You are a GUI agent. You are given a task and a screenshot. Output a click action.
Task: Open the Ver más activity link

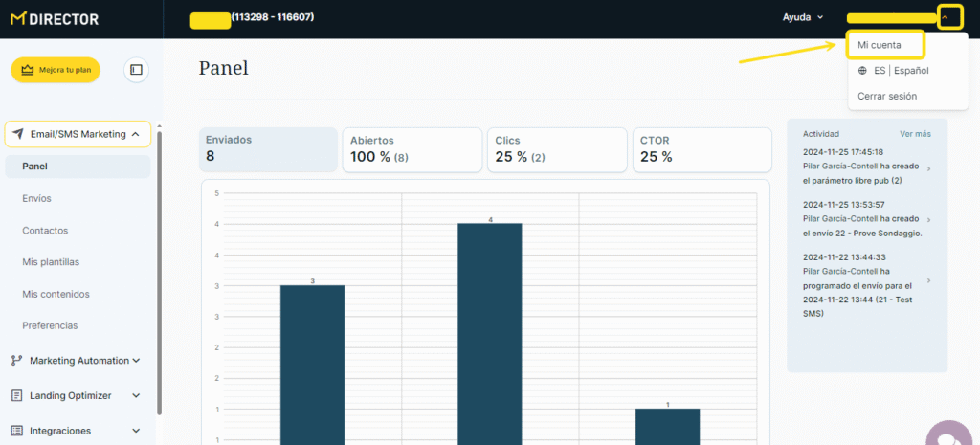915,134
